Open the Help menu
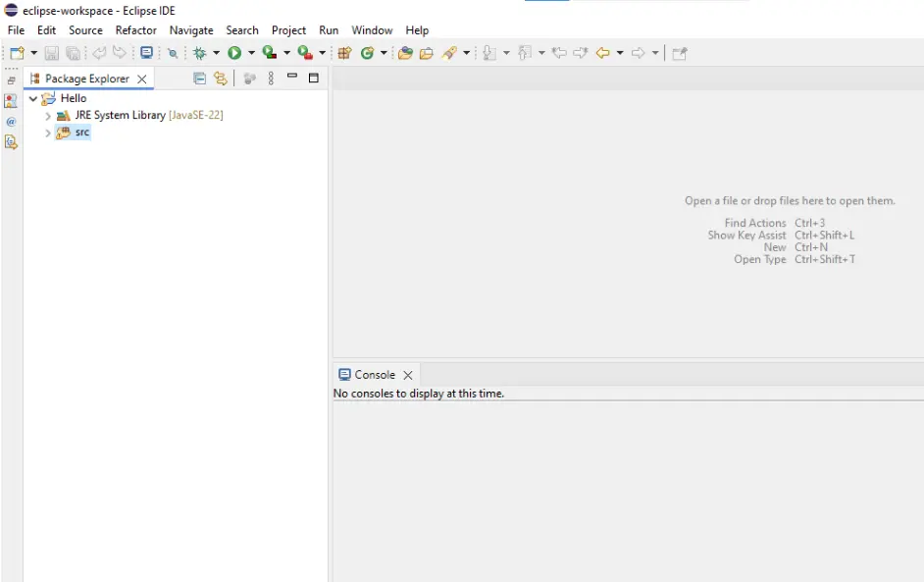This screenshot has width=924, height=582. click(417, 30)
